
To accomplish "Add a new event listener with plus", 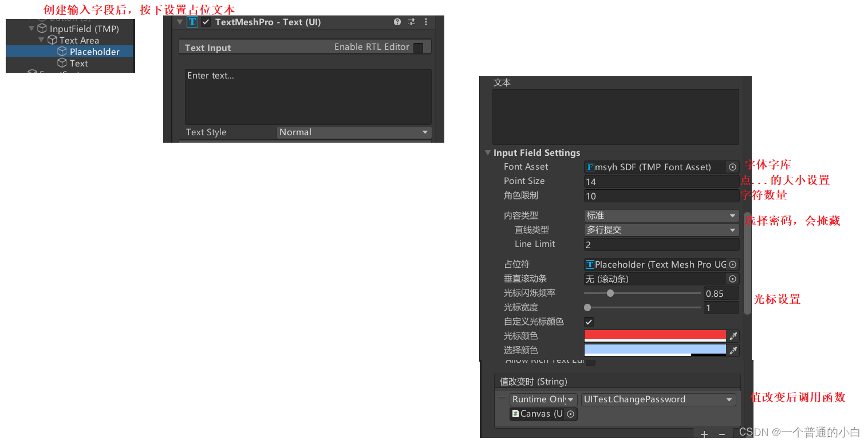I will tap(704, 434).
